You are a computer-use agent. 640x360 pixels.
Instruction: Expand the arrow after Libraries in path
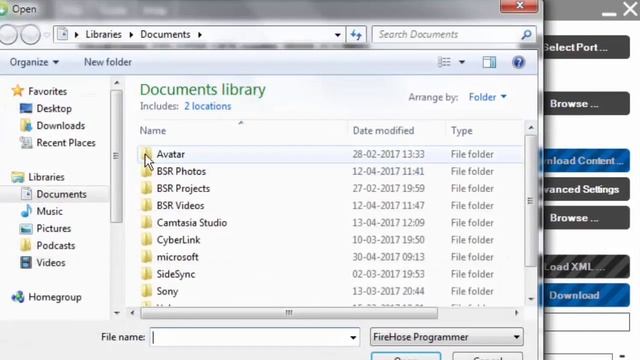click(x=131, y=35)
